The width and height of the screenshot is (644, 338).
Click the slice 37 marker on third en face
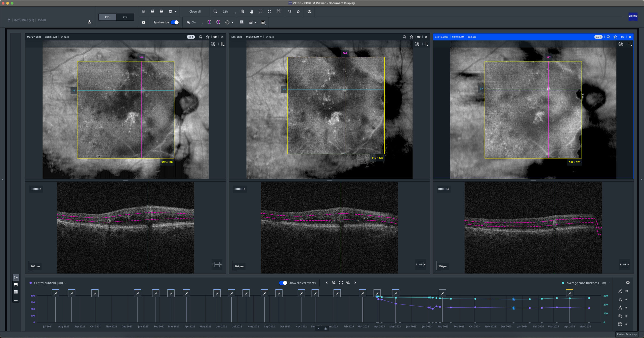[x=481, y=89]
